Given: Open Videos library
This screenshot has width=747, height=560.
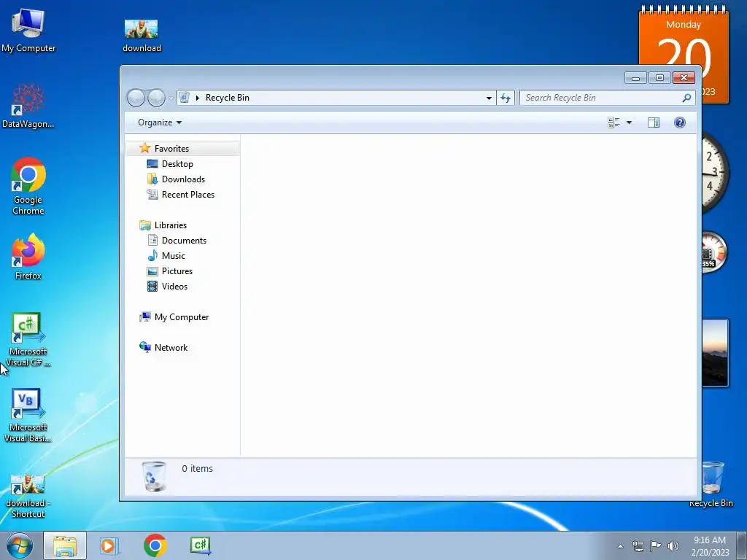Looking at the screenshot, I should pos(174,286).
